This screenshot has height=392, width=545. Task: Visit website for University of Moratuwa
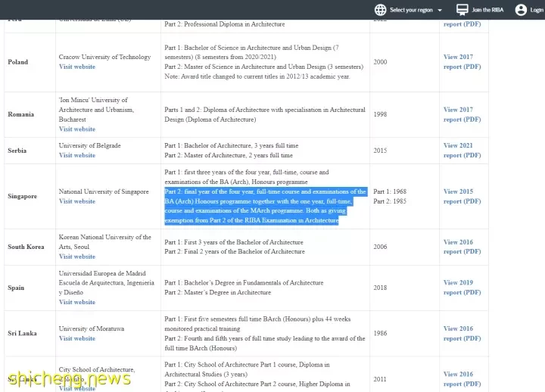(76, 338)
